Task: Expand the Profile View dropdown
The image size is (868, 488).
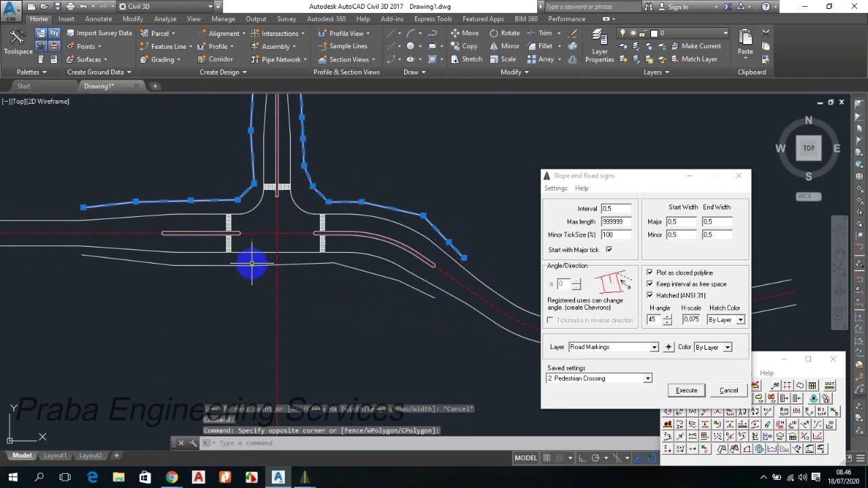Action: point(368,33)
